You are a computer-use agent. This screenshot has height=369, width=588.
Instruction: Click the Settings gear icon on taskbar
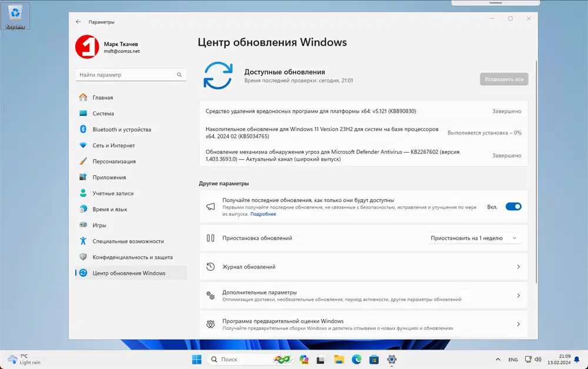click(x=392, y=360)
